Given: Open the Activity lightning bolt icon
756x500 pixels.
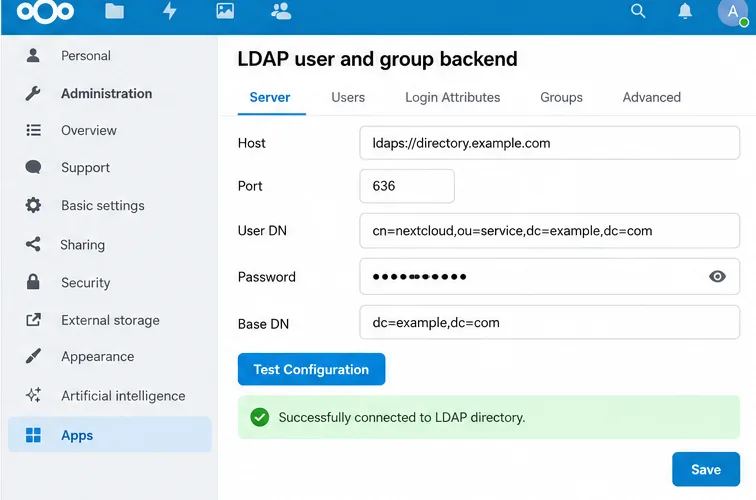Looking at the screenshot, I should (170, 11).
